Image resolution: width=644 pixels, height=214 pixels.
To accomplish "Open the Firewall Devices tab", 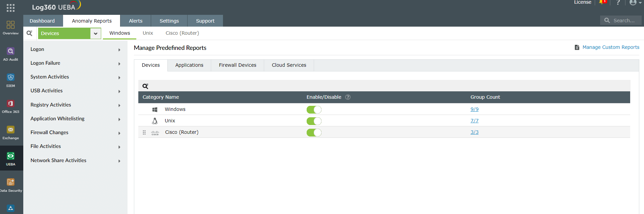I will [x=237, y=65].
